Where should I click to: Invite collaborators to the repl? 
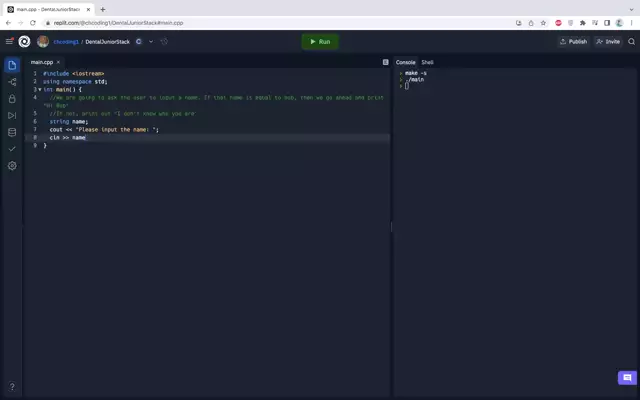608,42
